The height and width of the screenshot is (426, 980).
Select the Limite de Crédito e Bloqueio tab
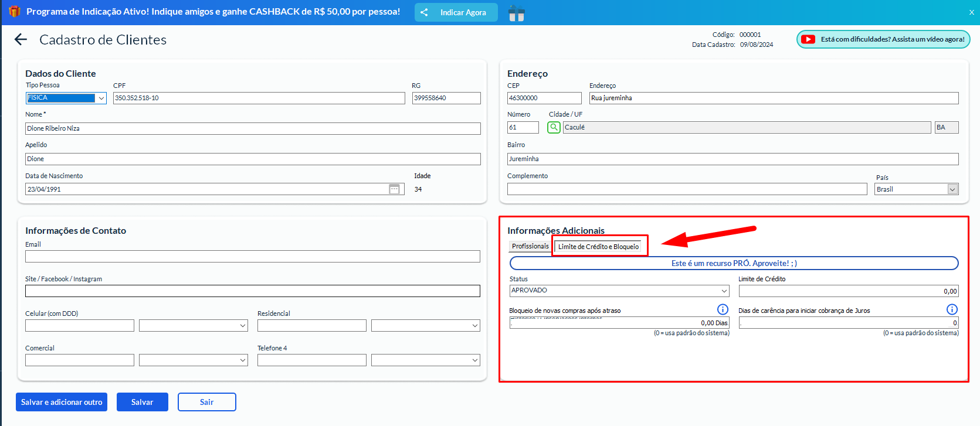click(598, 247)
